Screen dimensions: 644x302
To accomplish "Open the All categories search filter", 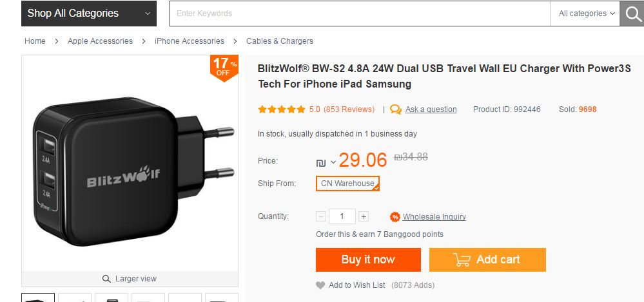I will pos(586,14).
